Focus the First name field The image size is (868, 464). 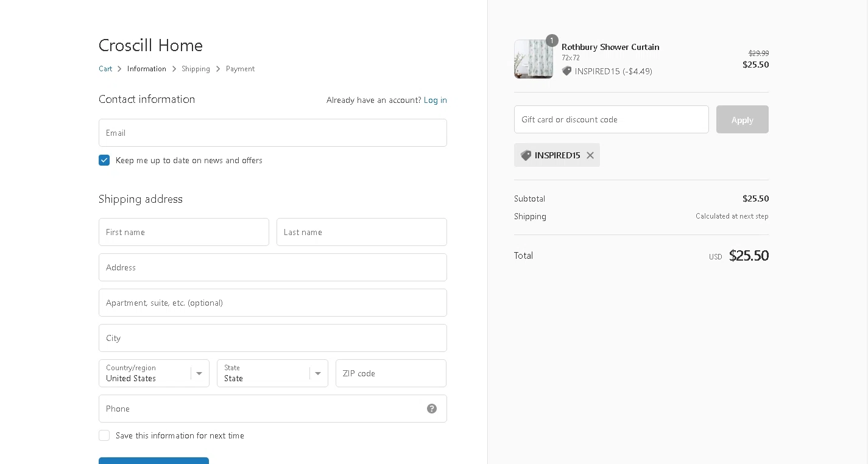(184, 232)
